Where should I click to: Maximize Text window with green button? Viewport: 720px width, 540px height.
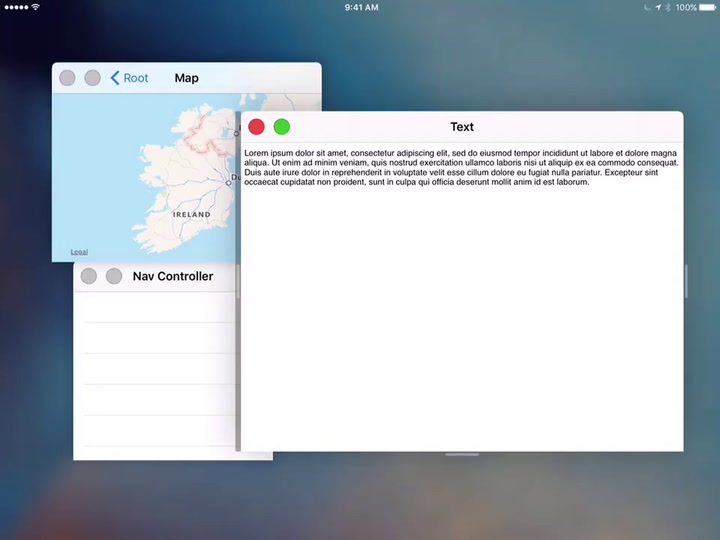pos(281,127)
